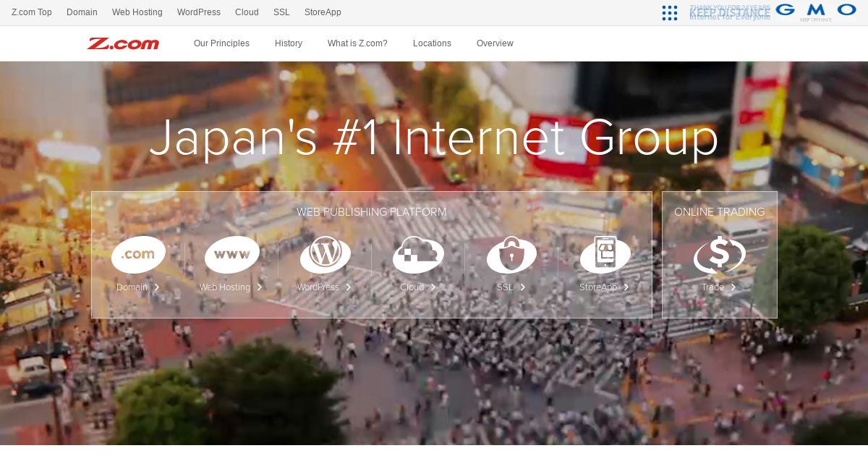
Task: Go to Overview section
Action: coord(495,43)
